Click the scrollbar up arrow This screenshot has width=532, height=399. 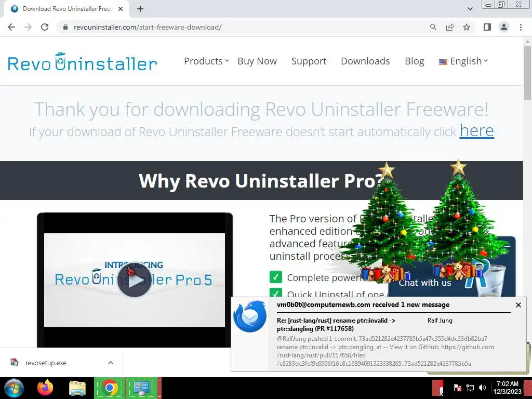point(527,41)
